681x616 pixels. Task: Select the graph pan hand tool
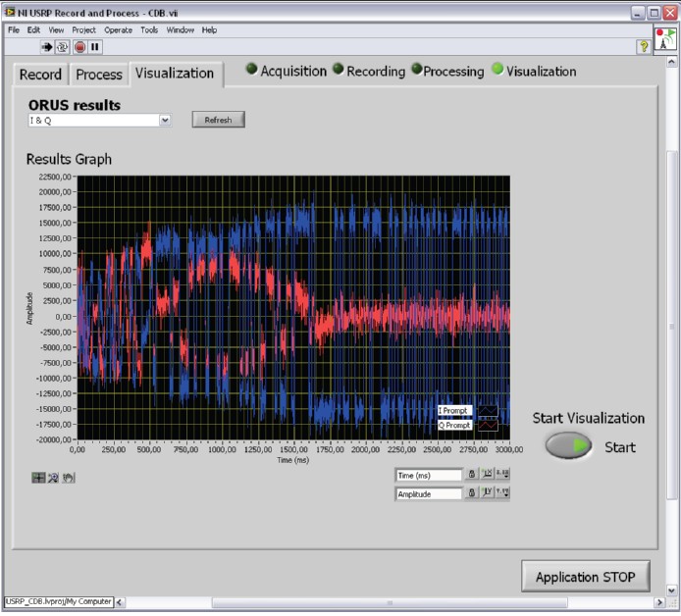click(69, 478)
